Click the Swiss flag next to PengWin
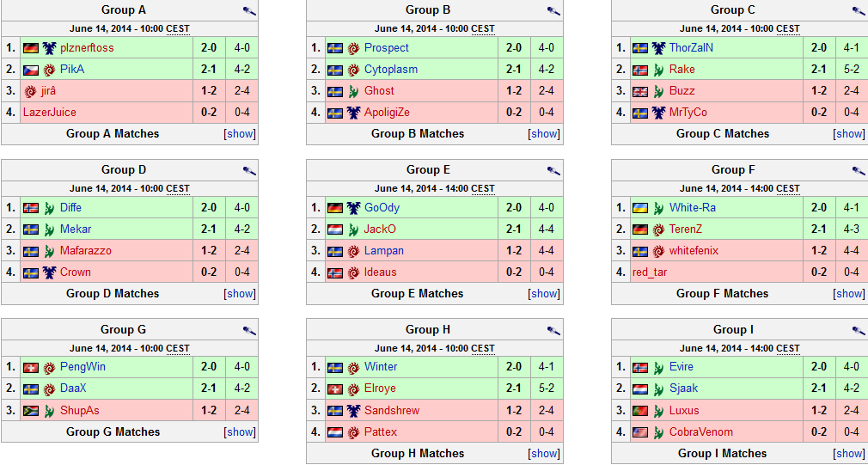The width and height of the screenshot is (868, 465). coord(31,367)
